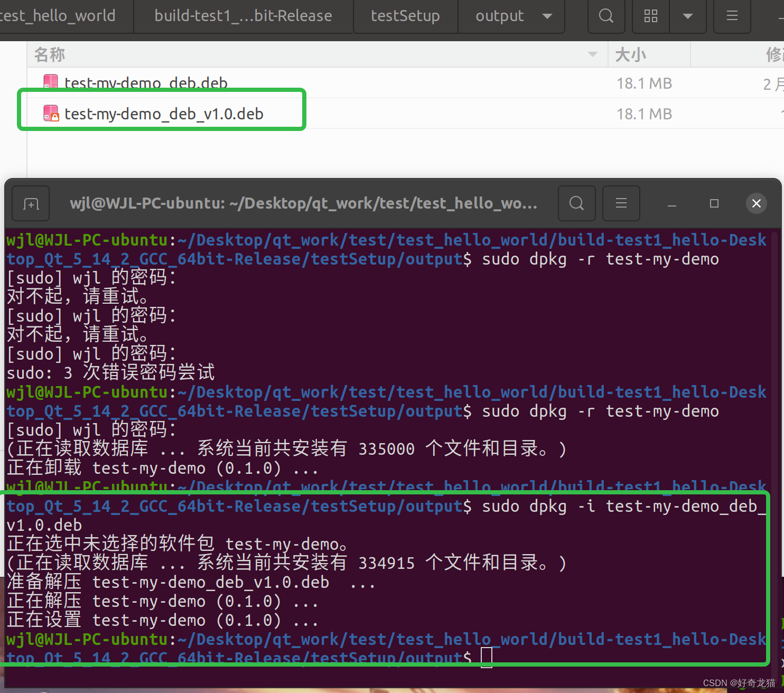Click the test-my-demo_deb_v1.0.deb package icon

(51, 113)
